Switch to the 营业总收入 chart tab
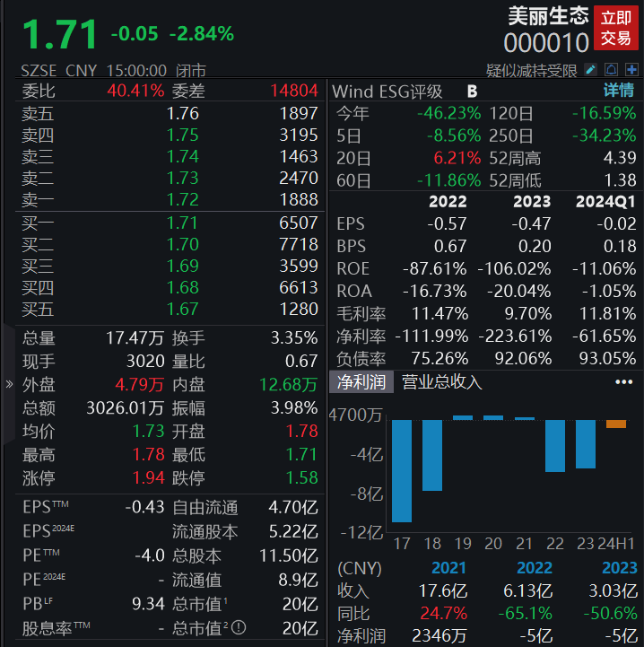The height and width of the screenshot is (647, 644). [442, 382]
